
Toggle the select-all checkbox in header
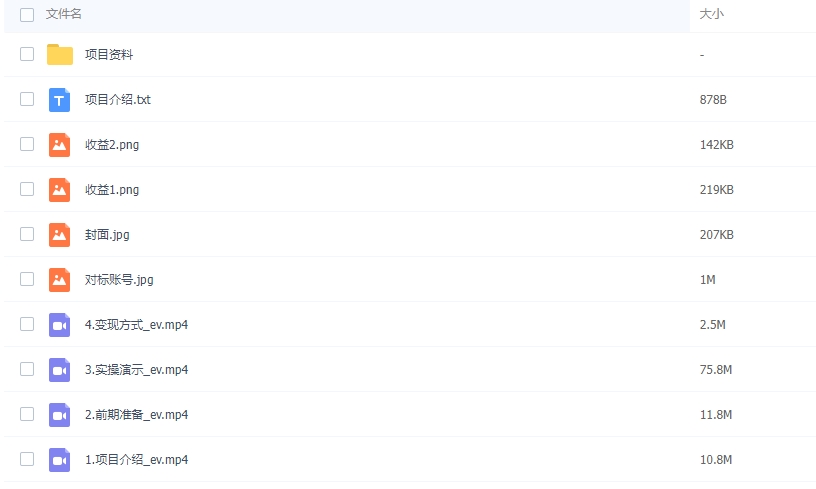(27, 15)
